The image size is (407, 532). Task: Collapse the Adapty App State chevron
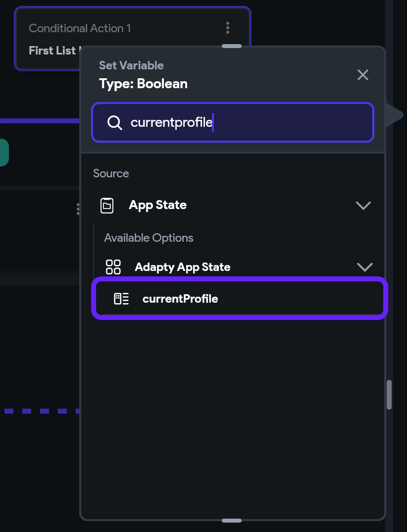pyautogui.click(x=364, y=267)
